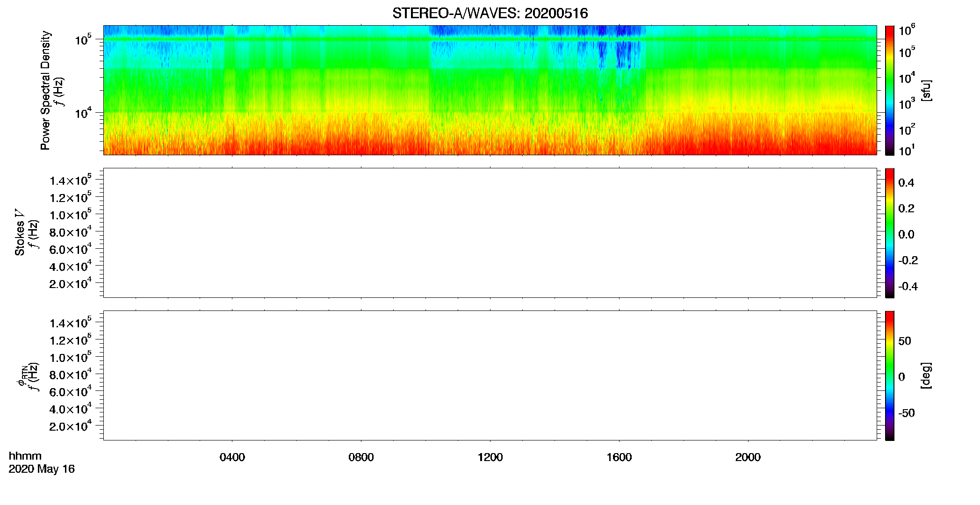Viewport: 980px width, 505px height.
Task: Click the 10^2 label on sfu color bar
Action: coord(907,130)
